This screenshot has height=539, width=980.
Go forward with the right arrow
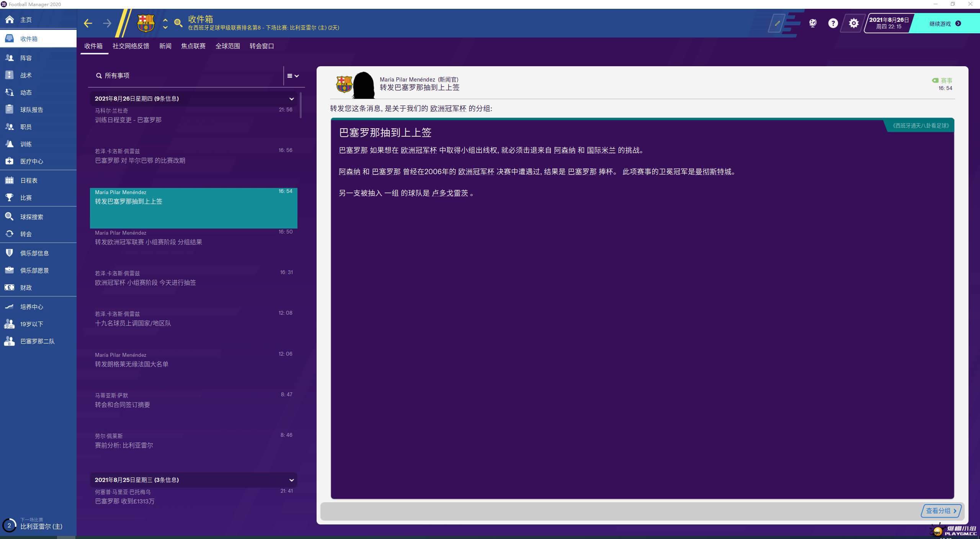(107, 23)
